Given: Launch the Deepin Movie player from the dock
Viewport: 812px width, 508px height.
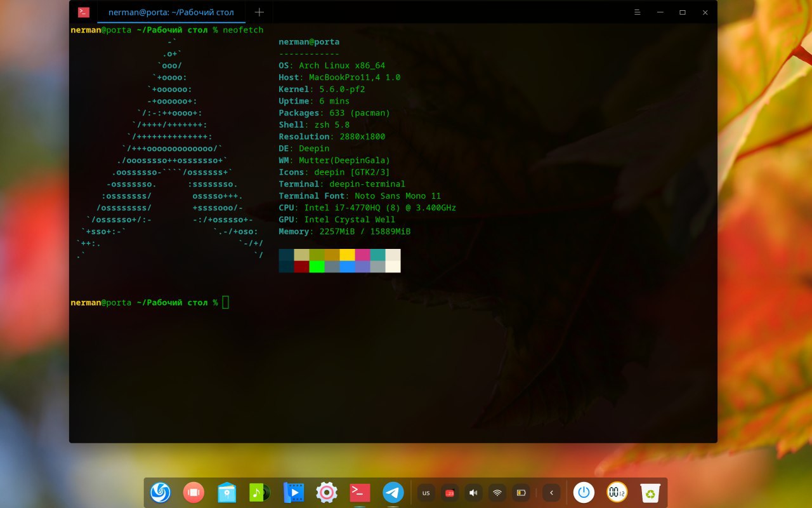Looking at the screenshot, I should point(294,493).
